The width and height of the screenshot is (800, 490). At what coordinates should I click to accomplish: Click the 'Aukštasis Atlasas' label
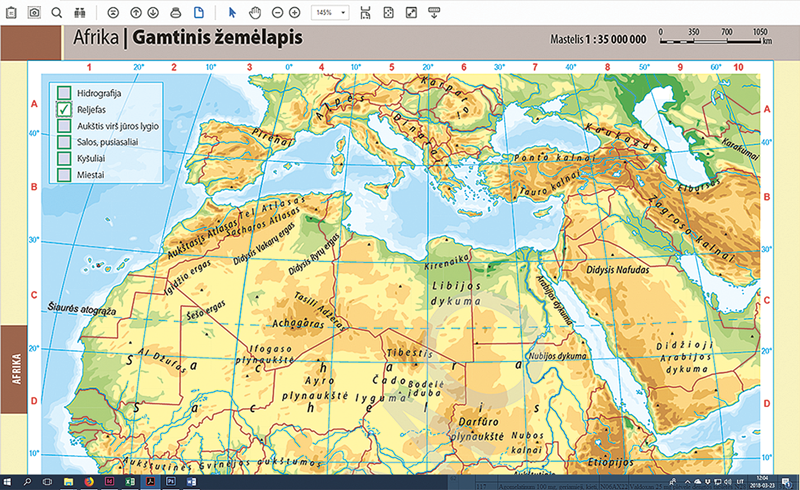[203, 238]
